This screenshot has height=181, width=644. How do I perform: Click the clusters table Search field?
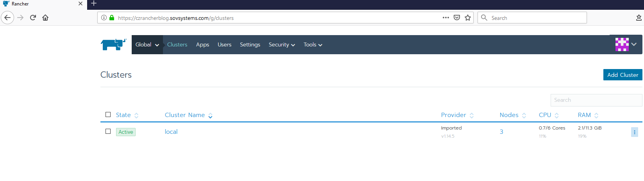[x=596, y=100]
